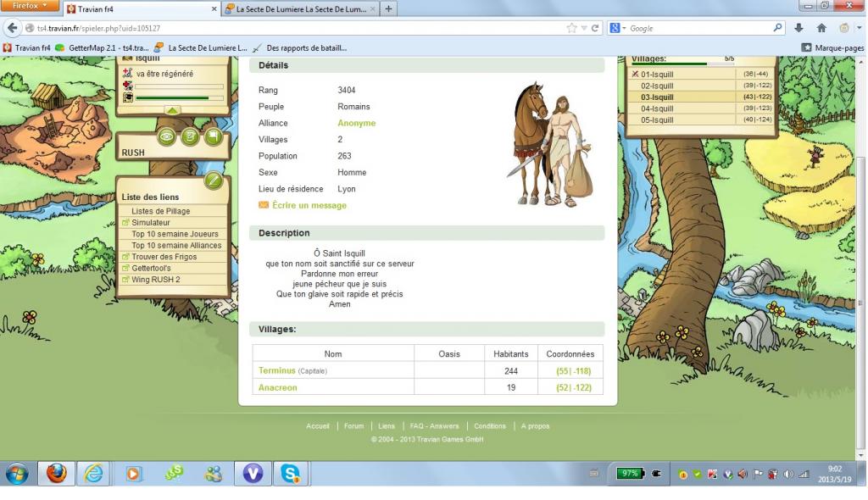The width and height of the screenshot is (868, 500).
Task: Click the hero experience icon beside green bar
Action: coord(128,97)
